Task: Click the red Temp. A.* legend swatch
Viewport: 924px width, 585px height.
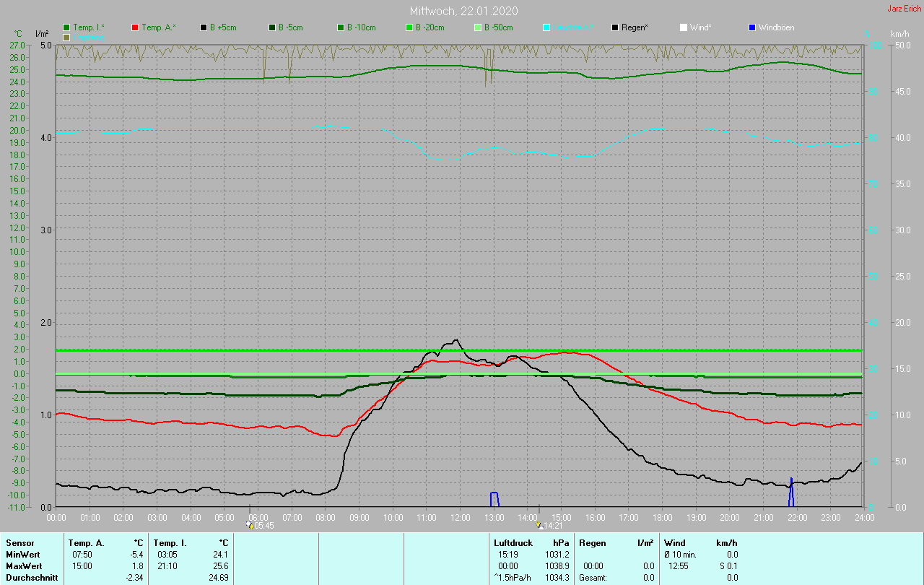Action: point(135,27)
